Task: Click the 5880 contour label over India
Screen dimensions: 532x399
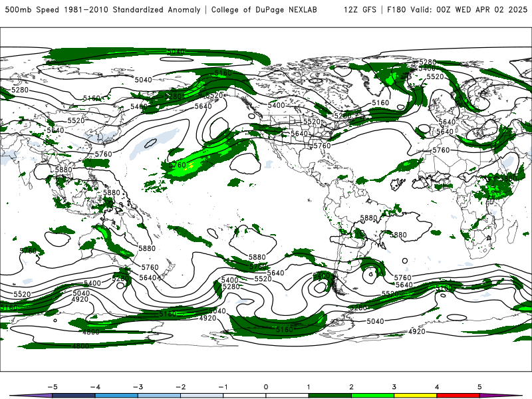Action: pos(63,170)
